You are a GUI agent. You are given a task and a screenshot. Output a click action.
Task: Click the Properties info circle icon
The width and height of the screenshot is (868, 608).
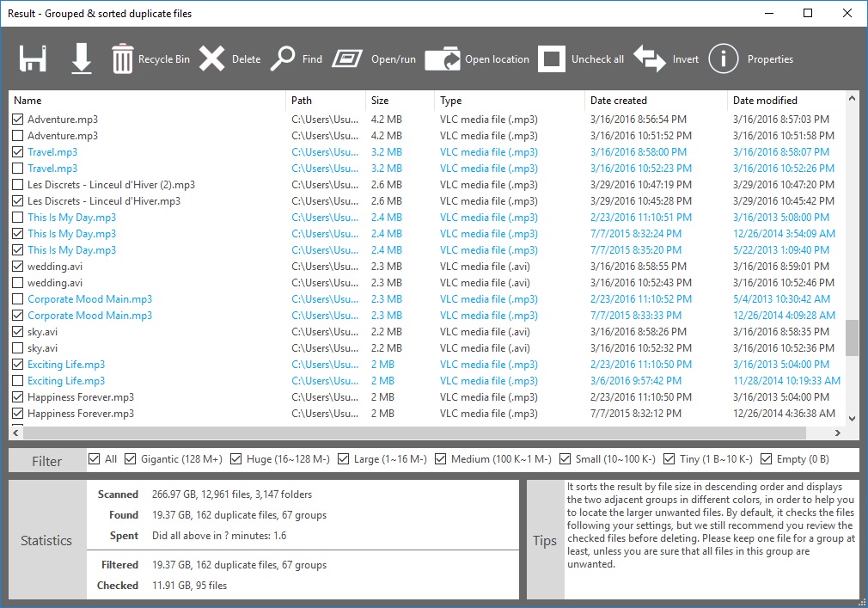click(723, 58)
